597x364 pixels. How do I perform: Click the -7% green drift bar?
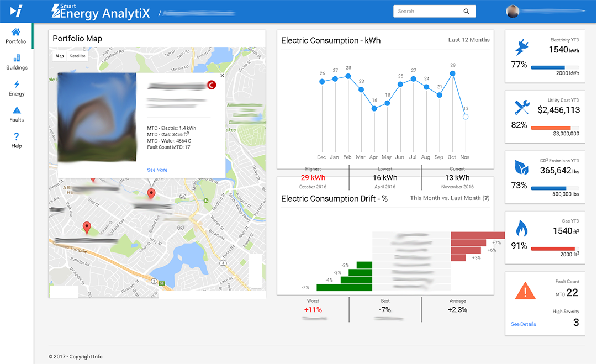pos(344,287)
